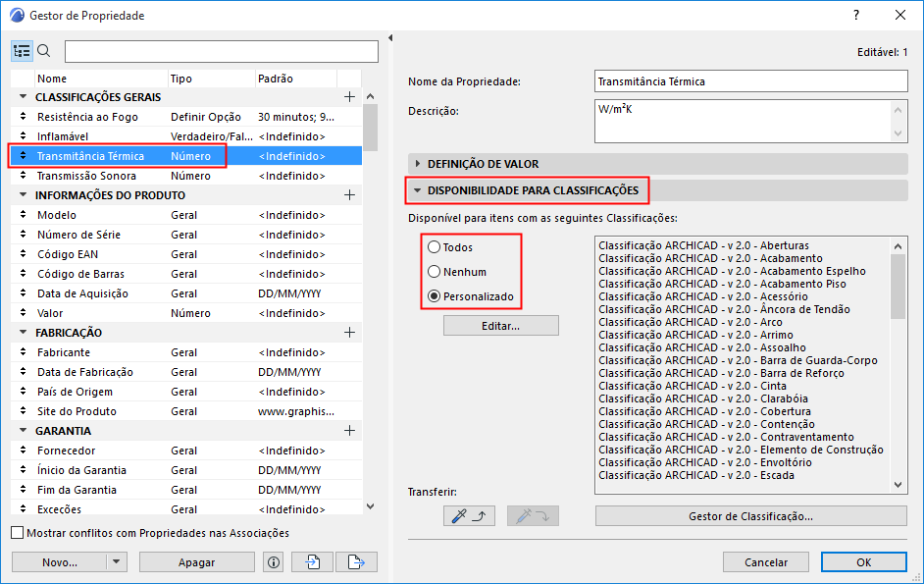Click reorder handle of Código EAN row
The height and width of the screenshot is (584, 924).
(x=23, y=253)
